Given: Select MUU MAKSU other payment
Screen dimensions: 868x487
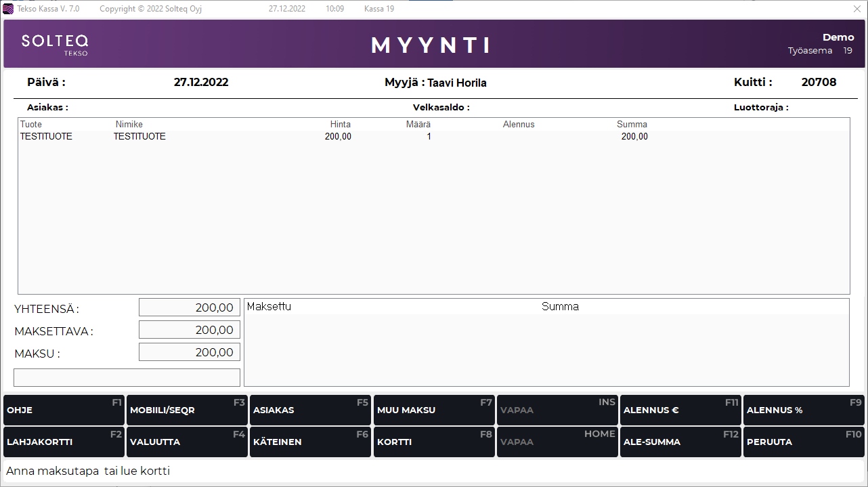Looking at the screenshot, I should coord(434,410).
